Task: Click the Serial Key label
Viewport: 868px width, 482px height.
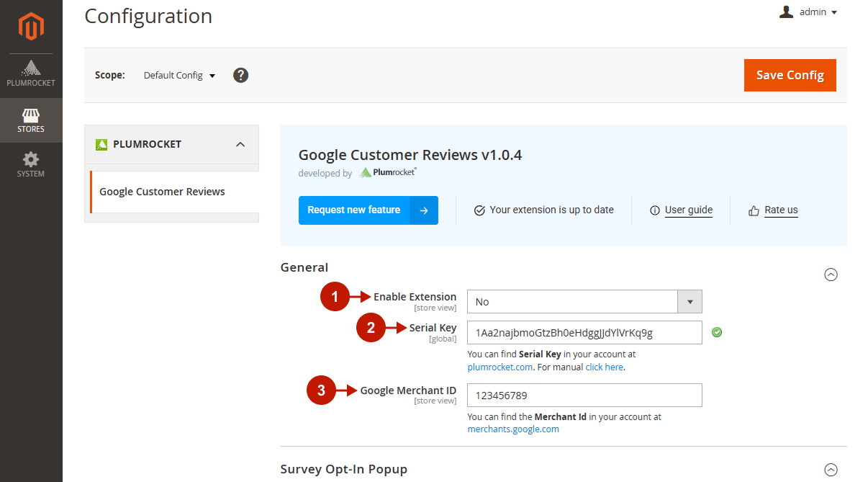Action: (433, 328)
